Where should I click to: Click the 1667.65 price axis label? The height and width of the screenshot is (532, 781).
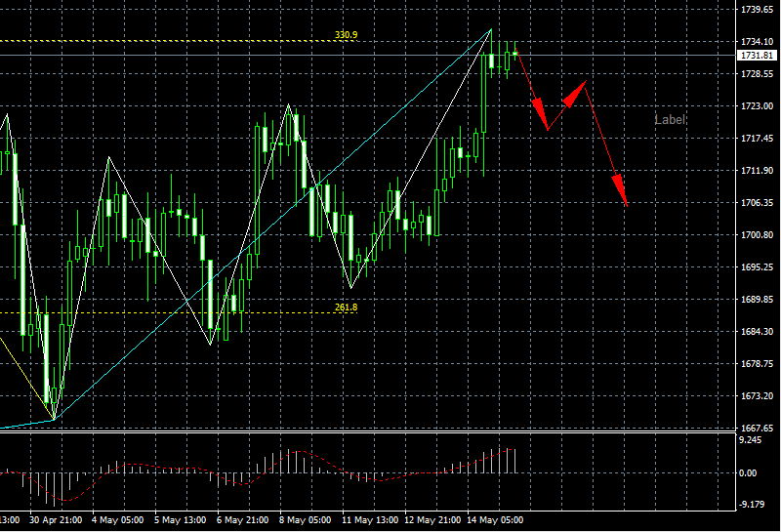pyautogui.click(x=758, y=428)
